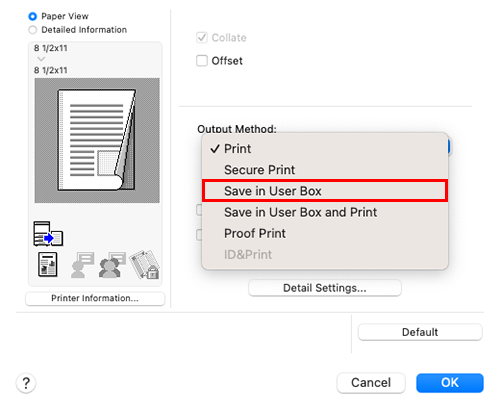
Task: Click the single user authentication icon
Action: click(82, 265)
